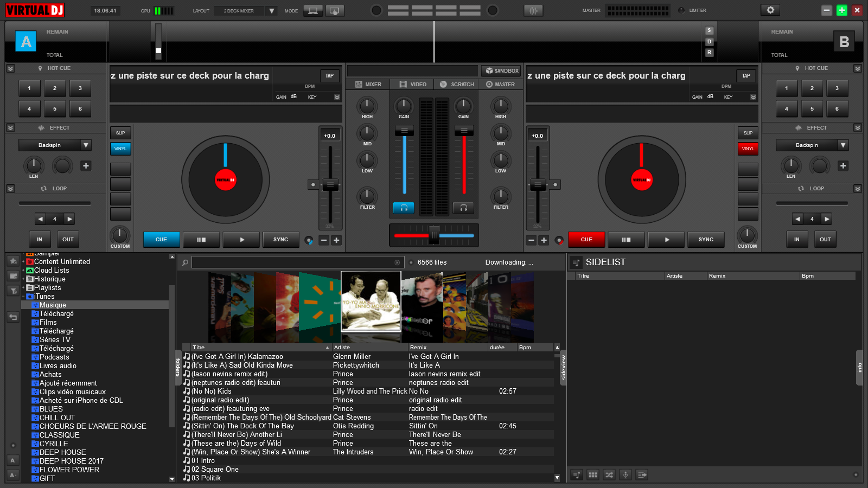
Task: Click the add filter folder icon
Action: [x=13, y=291]
